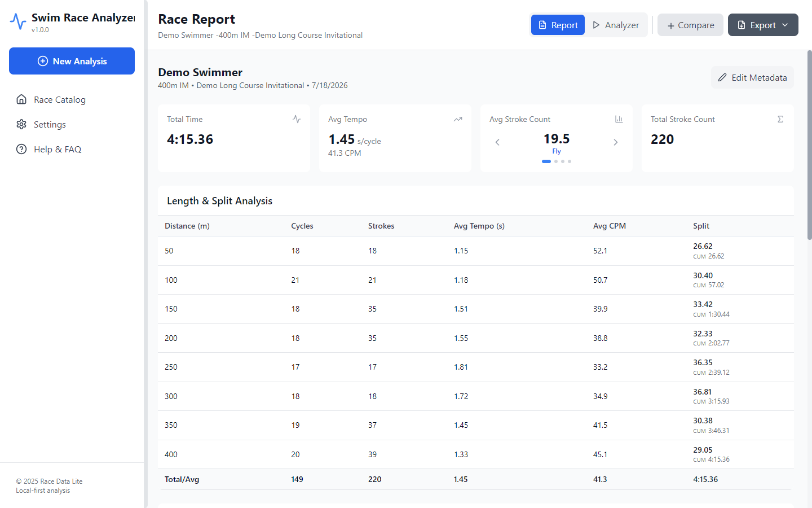The image size is (812, 508).
Task: Open Settings in the sidebar
Action: point(72,124)
